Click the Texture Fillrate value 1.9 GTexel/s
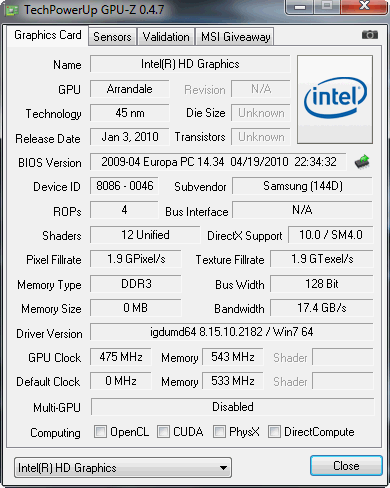This screenshot has height=488, width=390. 322,259
